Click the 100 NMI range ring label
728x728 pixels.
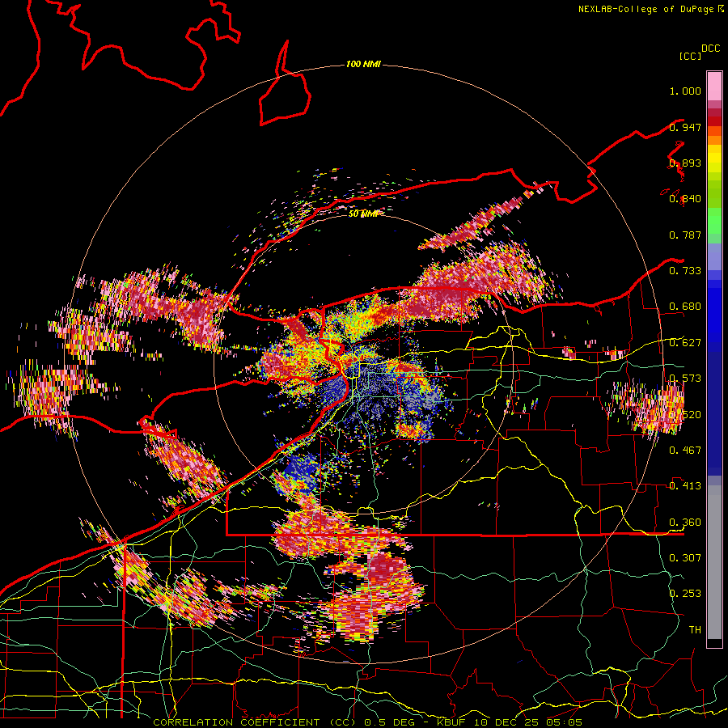tap(363, 64)
